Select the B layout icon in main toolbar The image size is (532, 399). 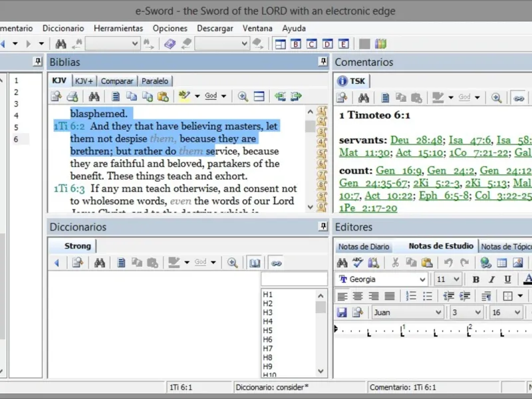[x=296, y=44]
